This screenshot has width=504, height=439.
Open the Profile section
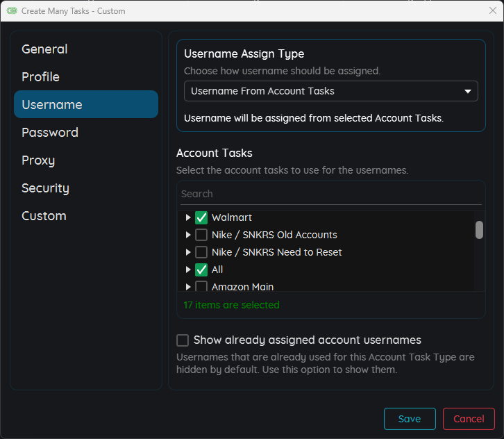tap(40, 77)
